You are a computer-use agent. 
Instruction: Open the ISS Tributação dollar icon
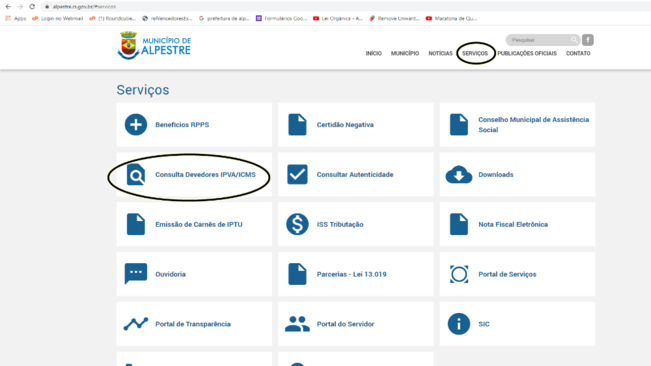coord(297,224)
